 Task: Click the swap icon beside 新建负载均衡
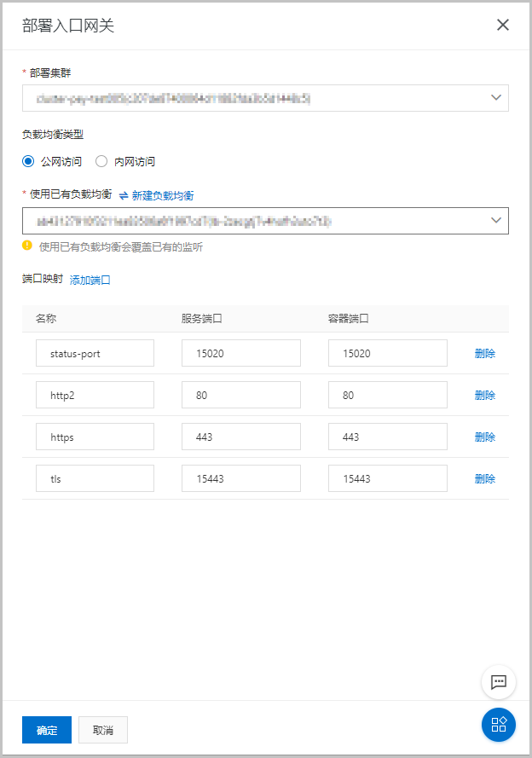tap(124, 196)
